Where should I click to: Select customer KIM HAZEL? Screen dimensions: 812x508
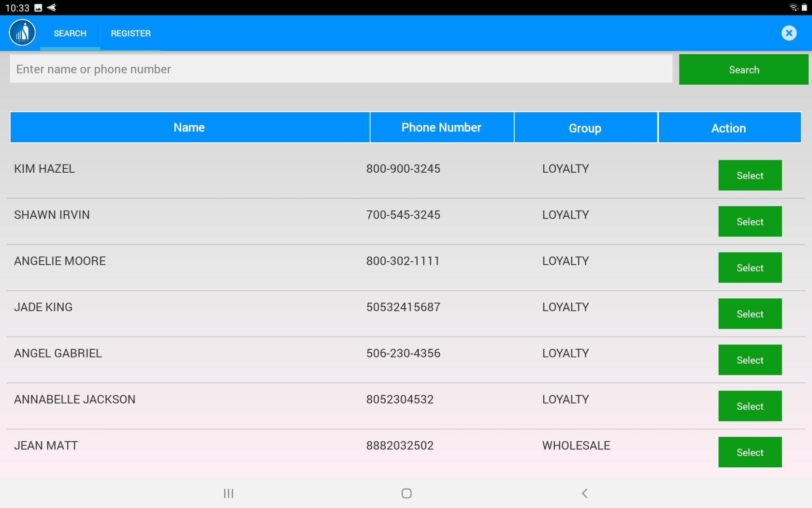tap(750, 175)
